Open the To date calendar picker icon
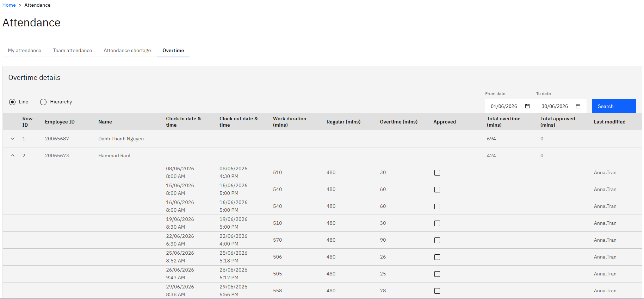This screenshot has width=644, height=299. point(578,106)
